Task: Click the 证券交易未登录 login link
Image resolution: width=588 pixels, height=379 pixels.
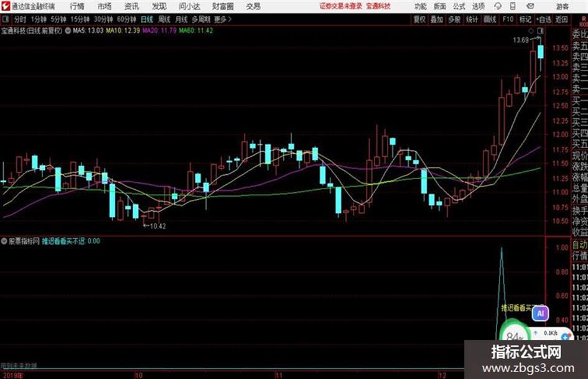Action: pyautogui.click(x=341, y=6)
